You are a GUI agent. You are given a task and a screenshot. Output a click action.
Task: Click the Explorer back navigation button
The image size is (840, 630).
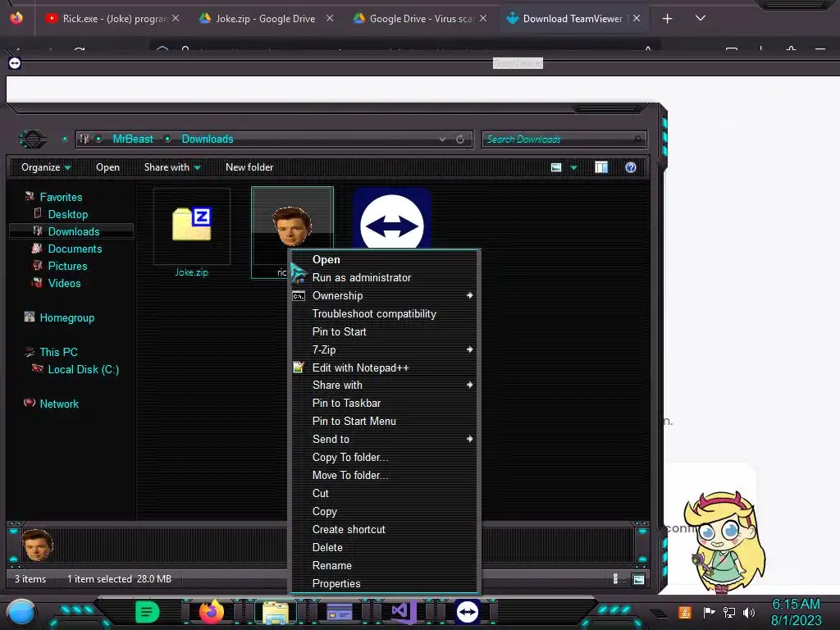(33, 139)
